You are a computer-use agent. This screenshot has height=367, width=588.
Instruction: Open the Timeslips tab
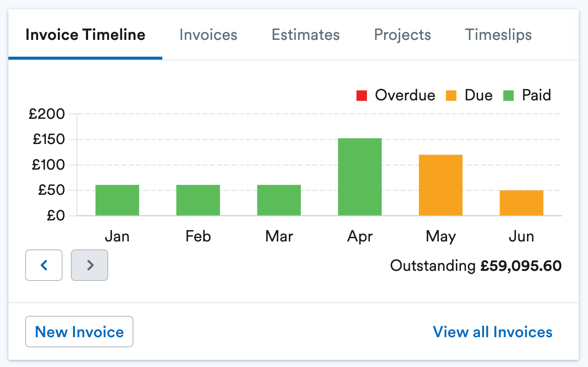pos(498,34)
